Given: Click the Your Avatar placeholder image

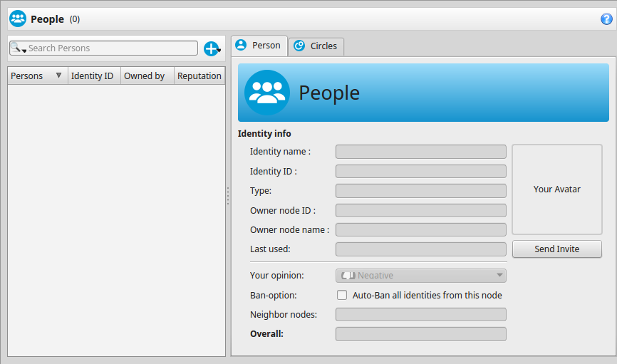Looking at the screenshot, I should click(556, 189).
